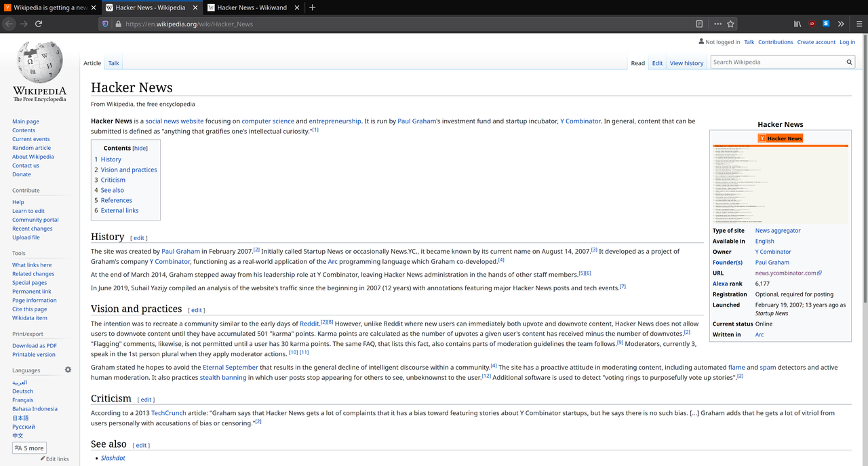Expand the 5 more languages button
The height and width of the screenshot is (466, 868).
(29, 448)
